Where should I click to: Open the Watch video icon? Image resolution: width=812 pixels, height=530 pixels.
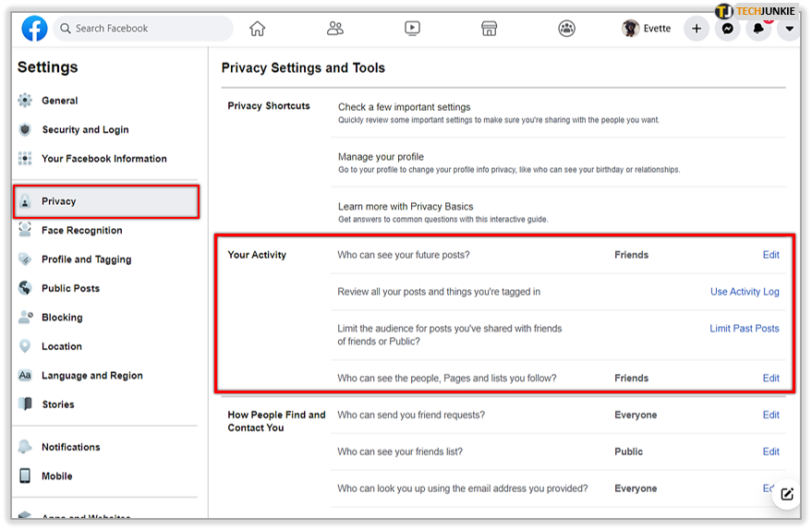pos(412,28)
